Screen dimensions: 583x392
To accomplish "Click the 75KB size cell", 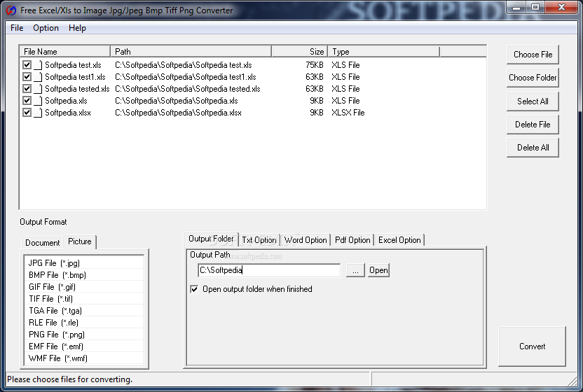I will (315, 65).
